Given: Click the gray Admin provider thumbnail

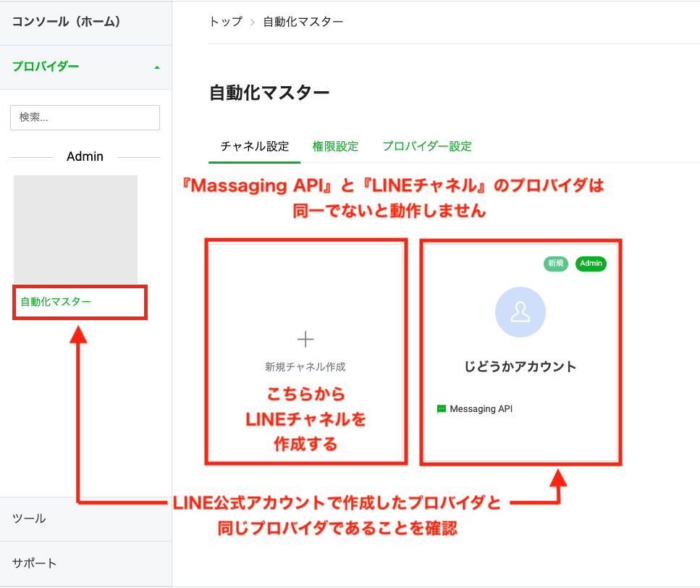Looking at the screenshot, I should click(x=75, y=230).
